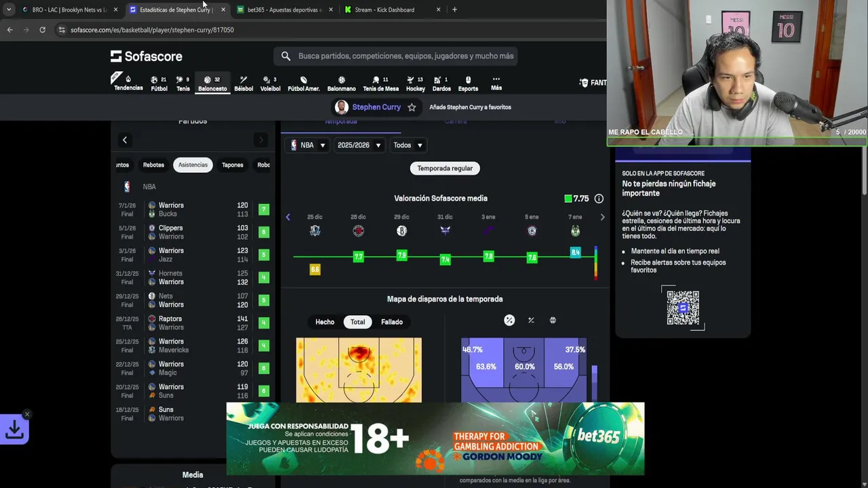Open Raptors vs Warriors 28/12/25 match
Image resolution: width=868 pixels, height=488 pixels.
click(x=193, y=323)
